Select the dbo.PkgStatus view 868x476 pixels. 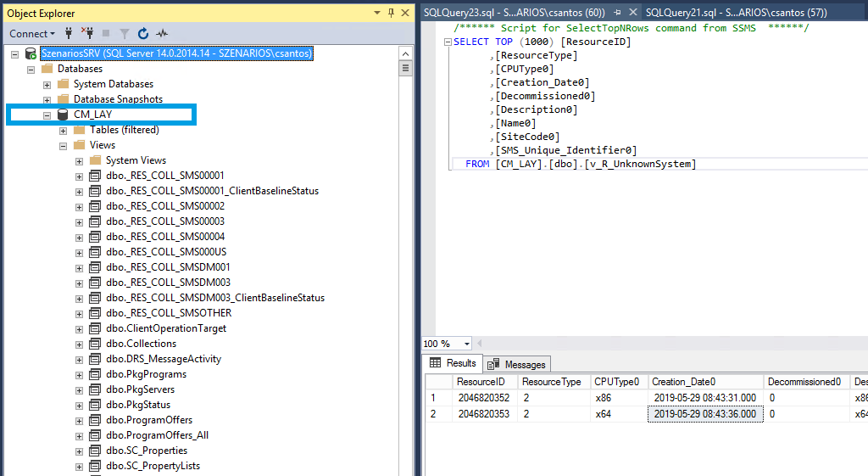pos(138,405)
